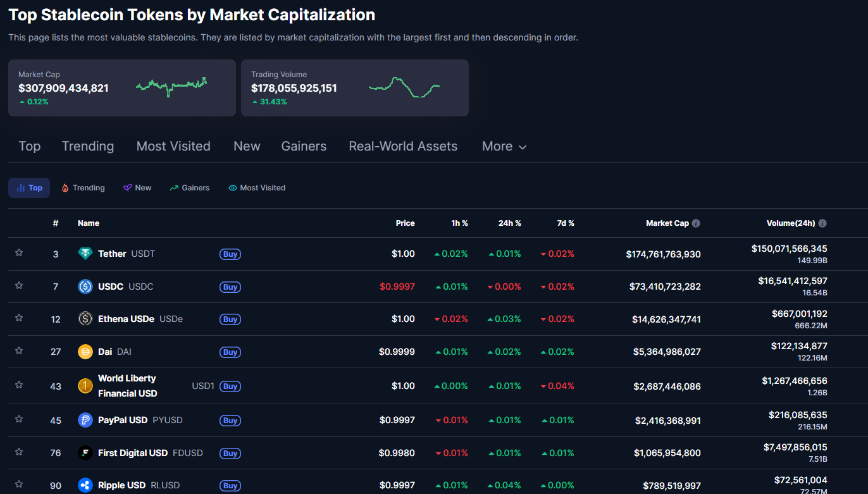
Task: Sort table by 1h % column
Action: click(x=459, y=223)
